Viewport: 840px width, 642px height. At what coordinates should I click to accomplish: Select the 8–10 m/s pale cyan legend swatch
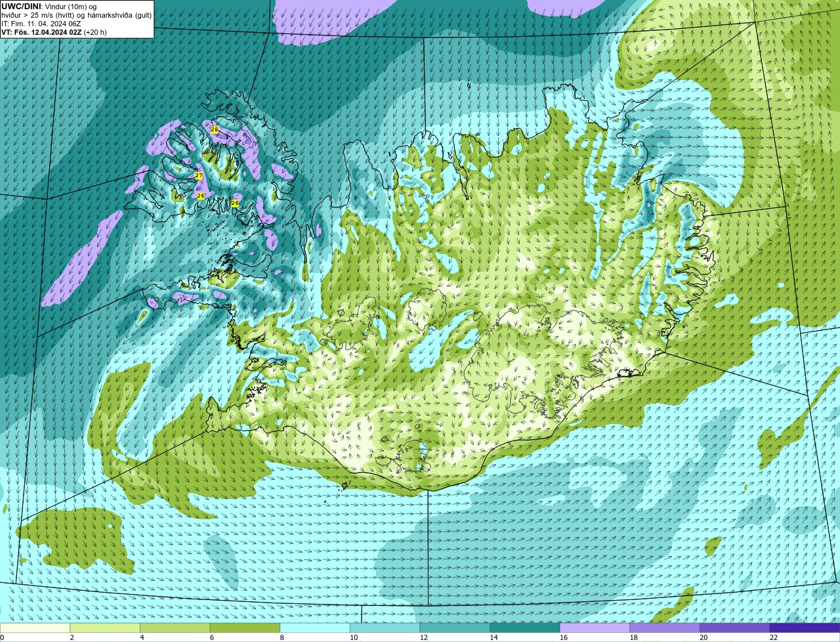point(315,628)
